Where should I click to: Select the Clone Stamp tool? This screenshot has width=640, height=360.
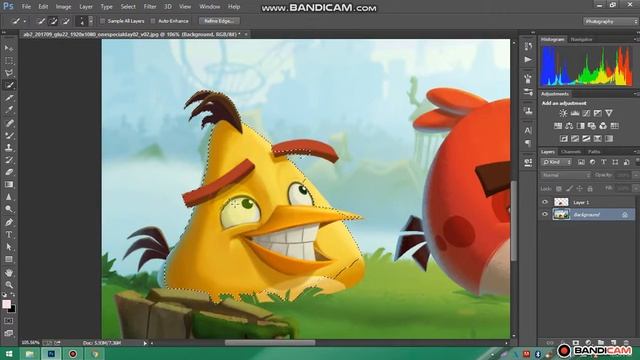click(9, 147)
